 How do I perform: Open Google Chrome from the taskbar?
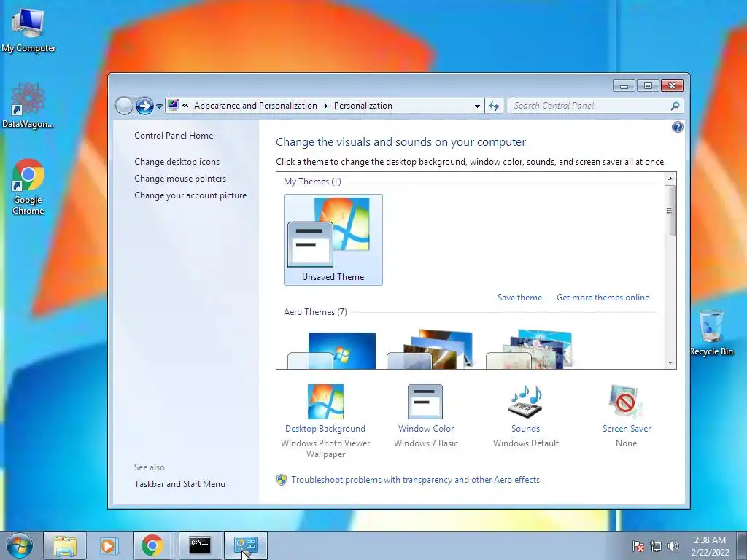(x=152, y=545)
